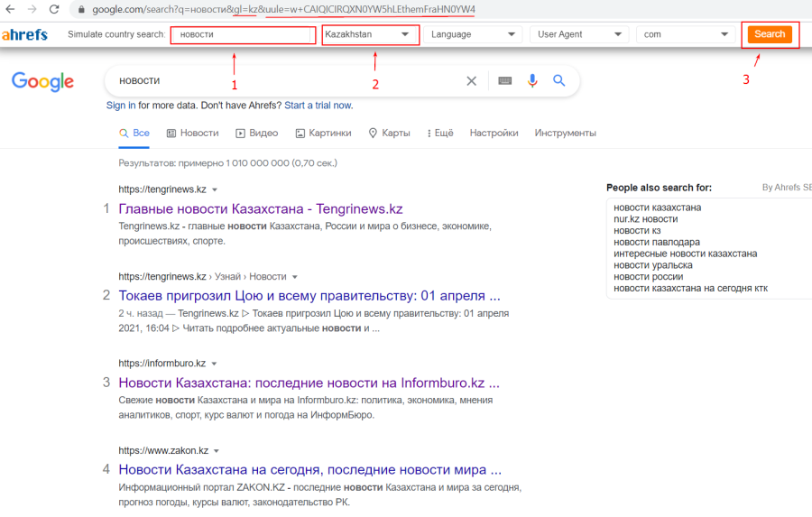
Task: Click the browser back arrow
Action: point(10,9)
